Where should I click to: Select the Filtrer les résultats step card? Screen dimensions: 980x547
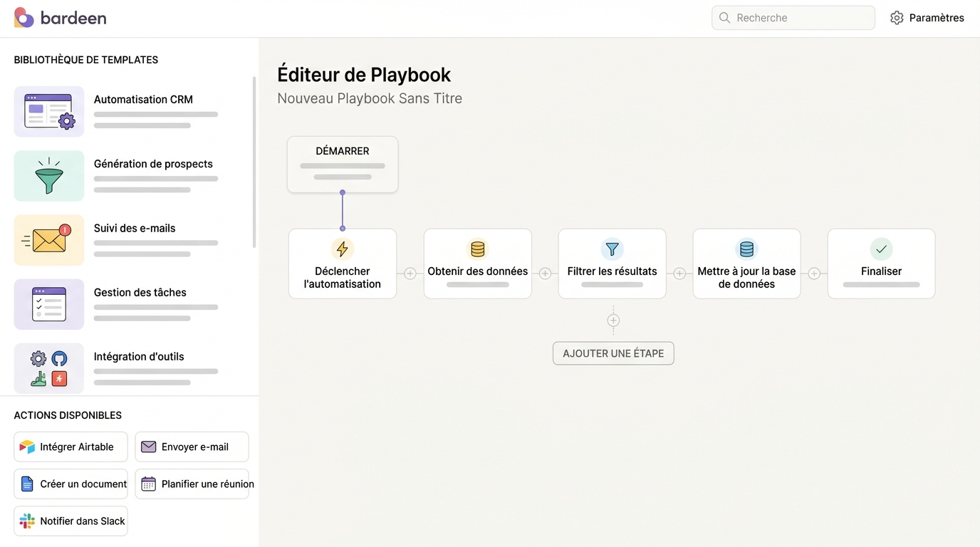point(612,264)
